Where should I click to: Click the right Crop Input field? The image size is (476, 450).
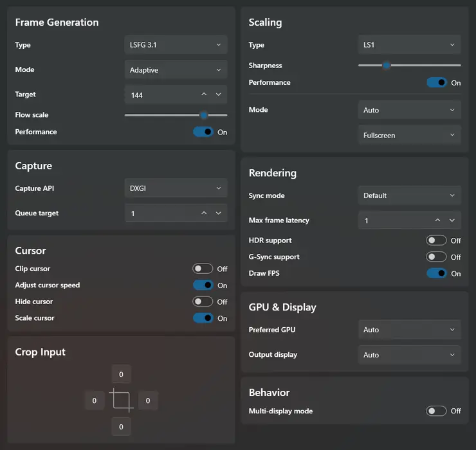pos(148,401)
